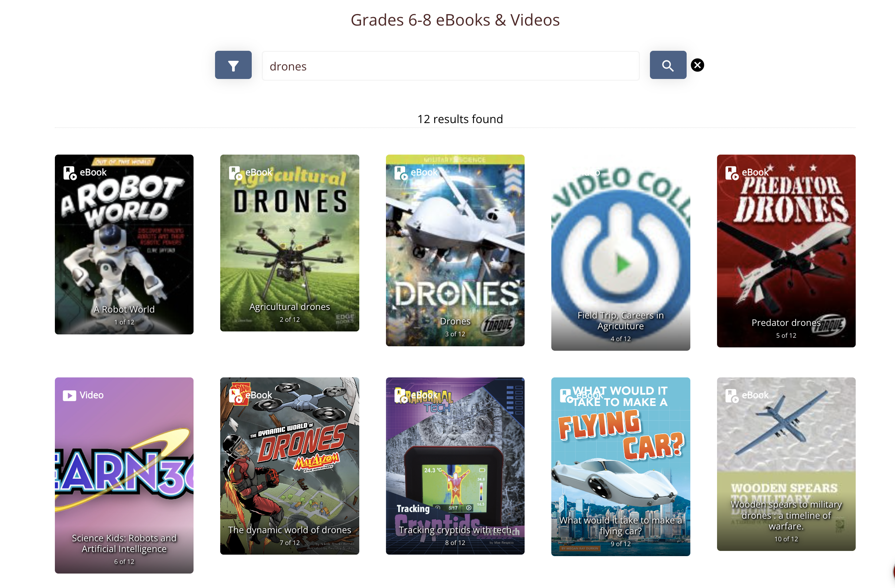The width and height of the screenshot is (895, 588).
Task: Open 'What would it take to make a flying car?' eBook
Action: pyautogui.click(x=621, y=466)
